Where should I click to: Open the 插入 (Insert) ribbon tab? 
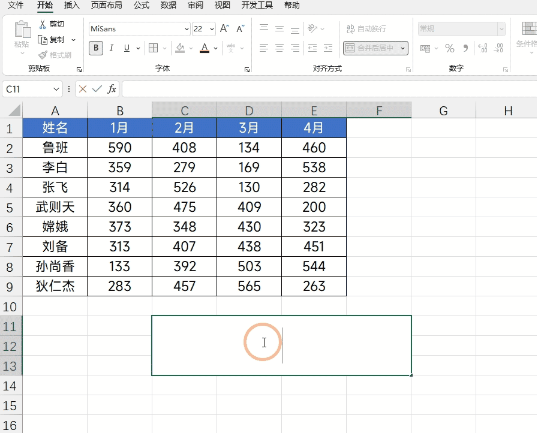[72, 5]
